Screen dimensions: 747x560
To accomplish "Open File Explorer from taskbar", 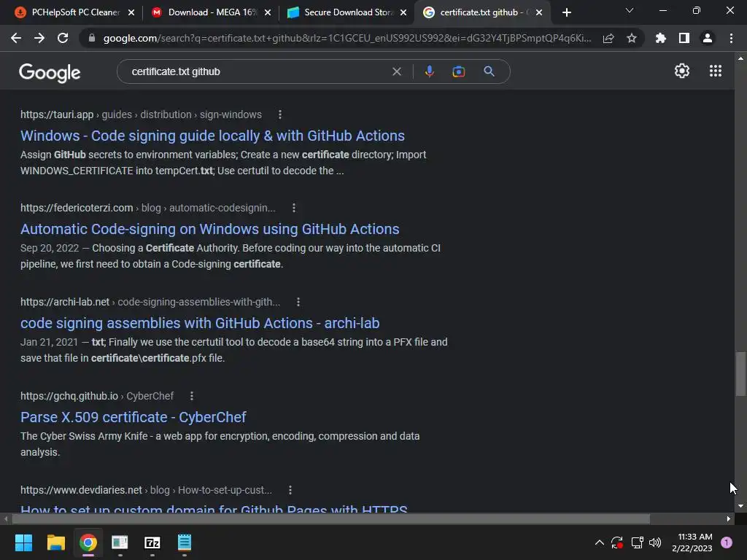I will [55, 542].
